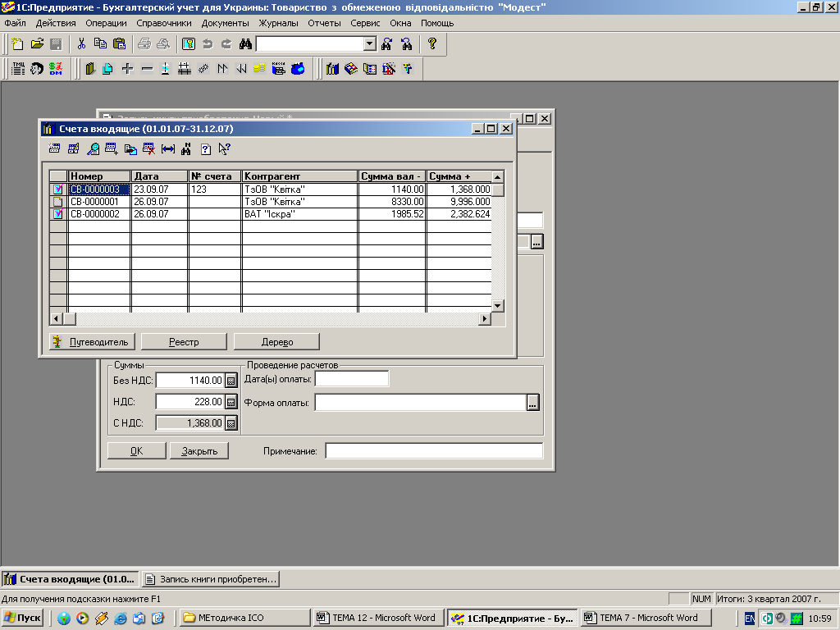
Task: Create a new document with the New icon
Action: tap(18, 44)
